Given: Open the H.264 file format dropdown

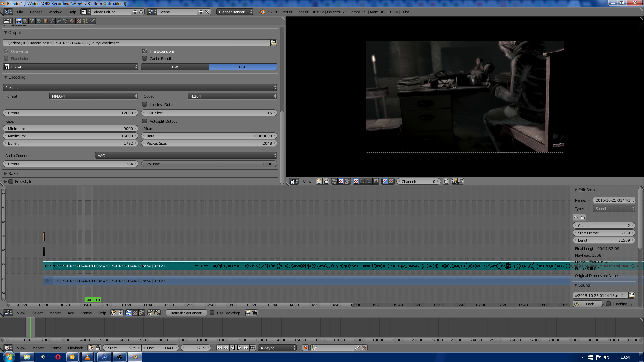Looking at the screenshot, I should [x=70, y=67].
